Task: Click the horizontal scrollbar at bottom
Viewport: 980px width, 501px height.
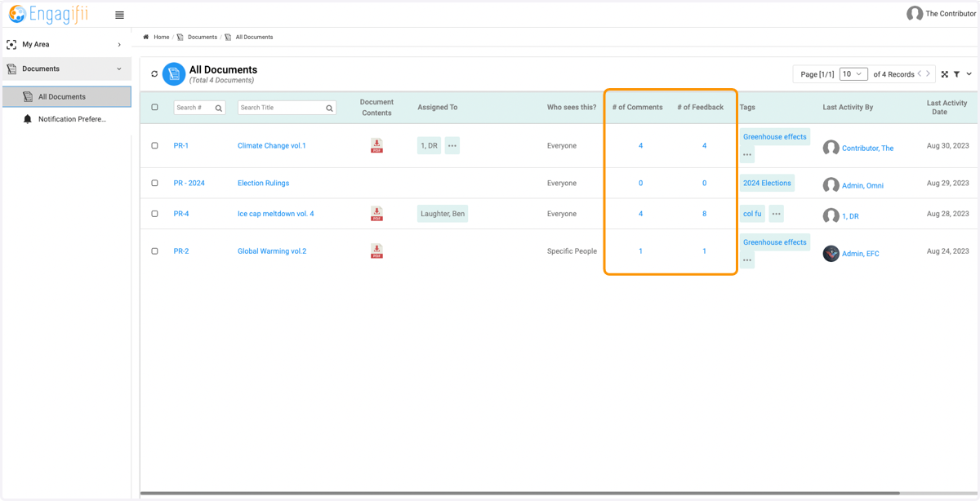Action: pos(520,493)
